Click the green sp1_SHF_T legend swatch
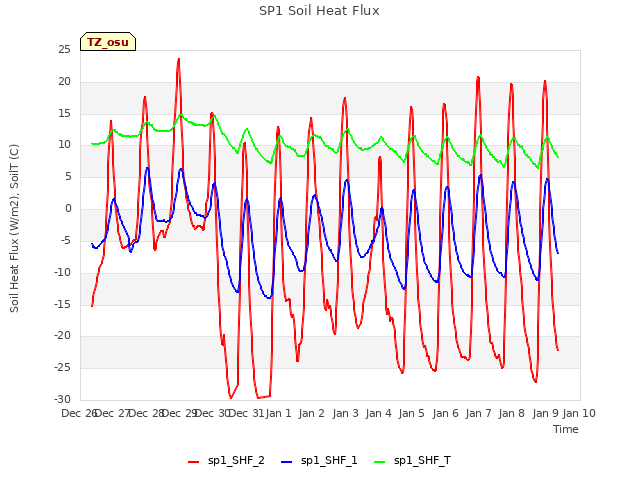 380,462
